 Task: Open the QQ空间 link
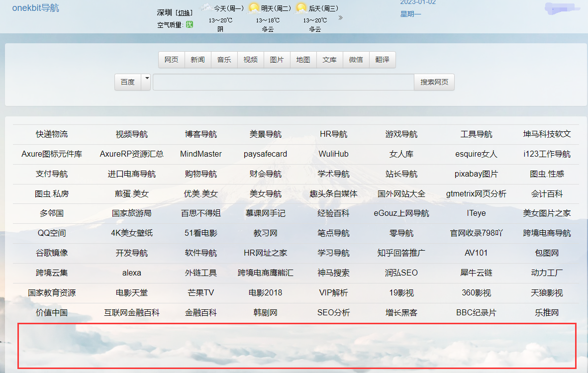(52, 233)
